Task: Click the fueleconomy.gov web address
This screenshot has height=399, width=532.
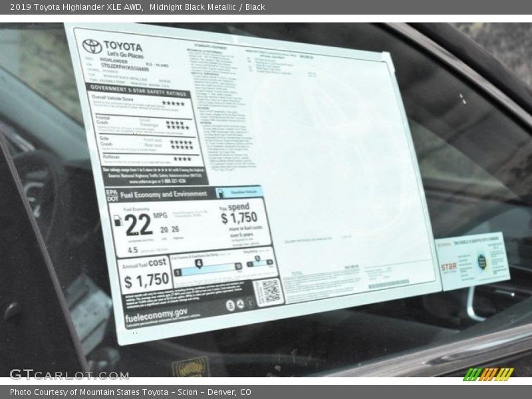Action: [156, 315]
